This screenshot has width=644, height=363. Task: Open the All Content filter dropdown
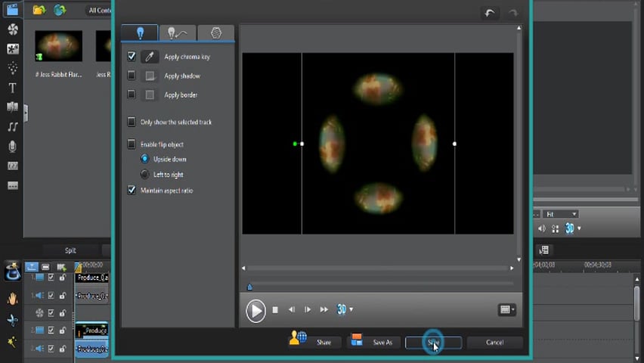point(98,10)
